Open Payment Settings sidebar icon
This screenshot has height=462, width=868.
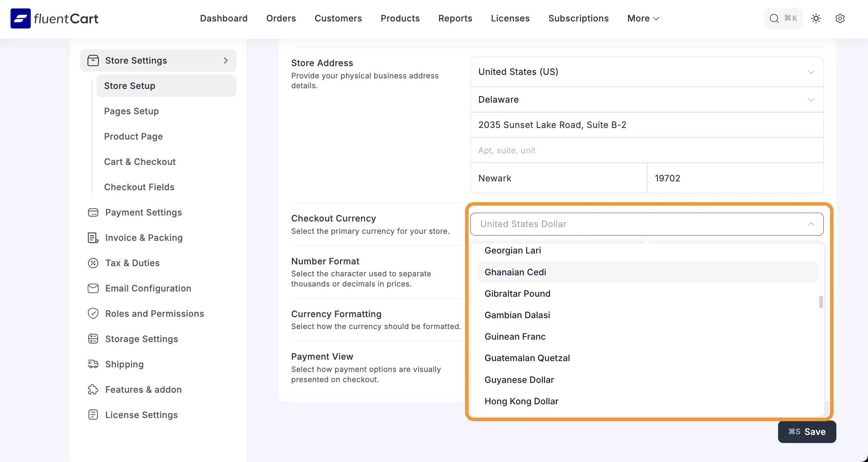tap(93, 212)
